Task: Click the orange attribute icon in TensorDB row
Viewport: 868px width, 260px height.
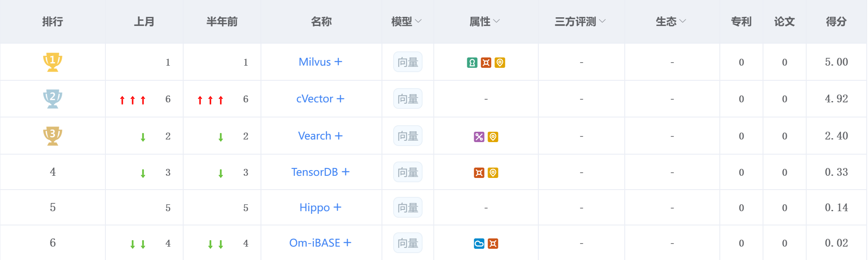Action: tap(479, 172)
